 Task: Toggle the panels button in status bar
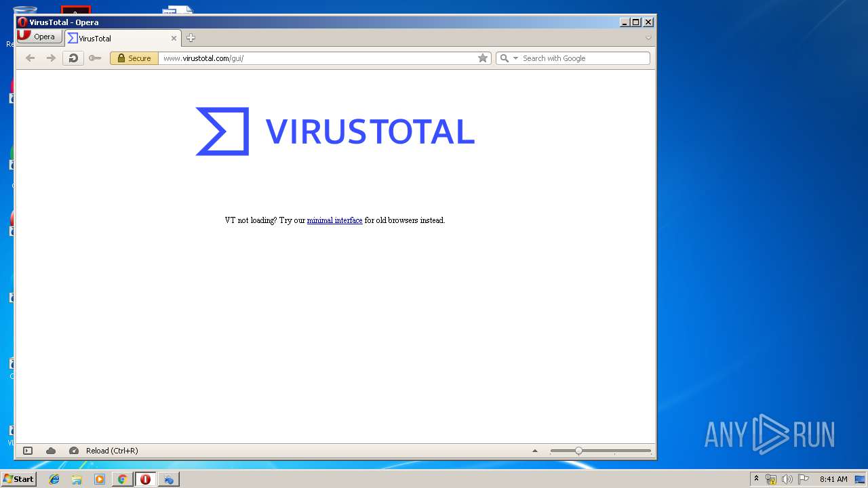(28, 451)
